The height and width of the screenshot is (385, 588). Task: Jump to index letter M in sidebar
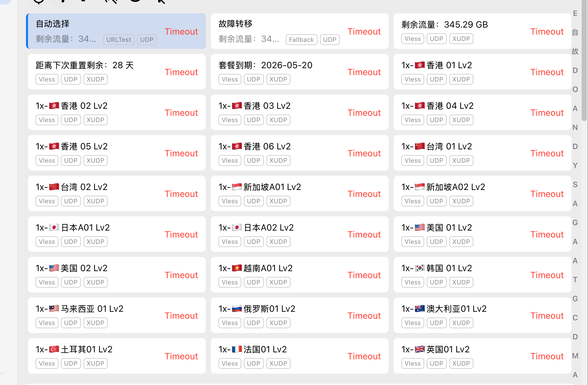[575, 356]
